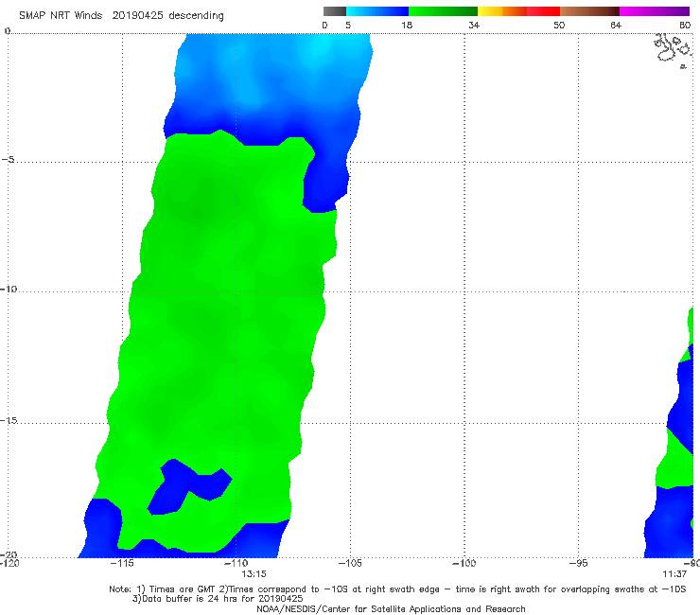700x615 pixels.
Task: Click the color bar label '5'
Action: click(348, 26)
